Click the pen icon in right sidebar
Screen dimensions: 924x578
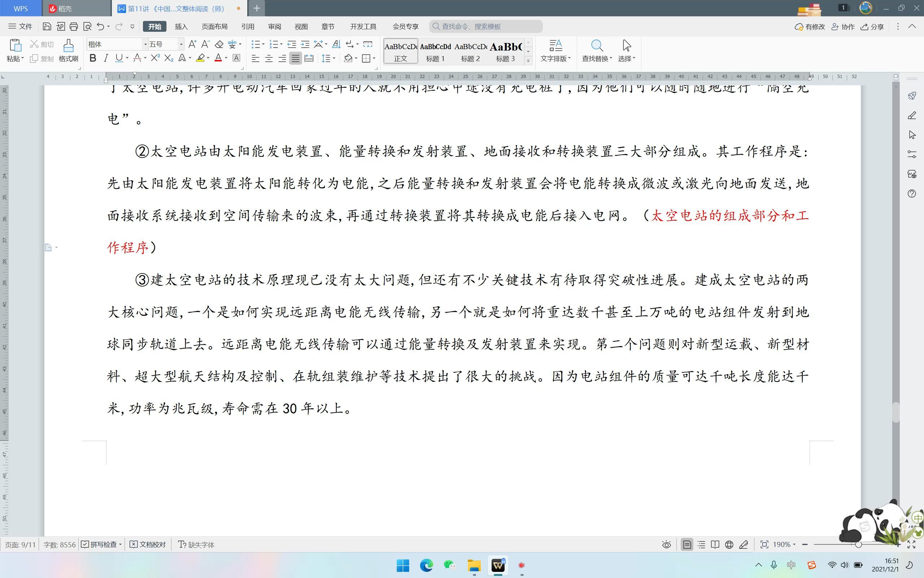pyautogui.click(x=912, y=116)
